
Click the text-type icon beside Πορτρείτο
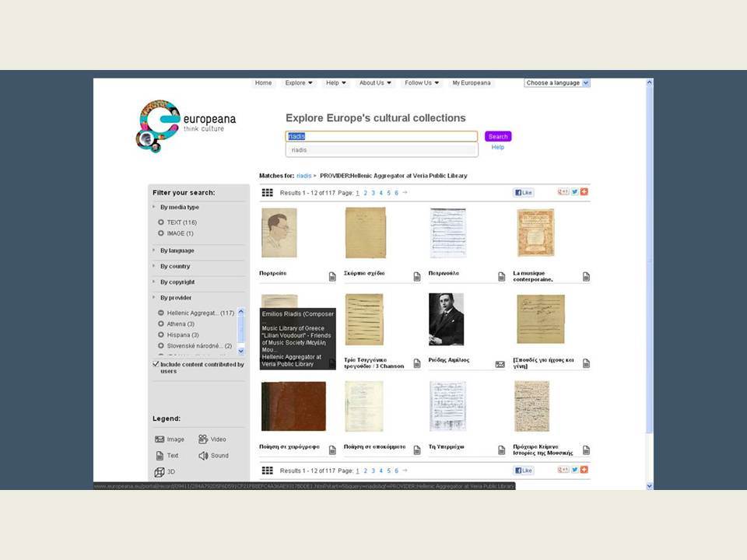[332, 277]
